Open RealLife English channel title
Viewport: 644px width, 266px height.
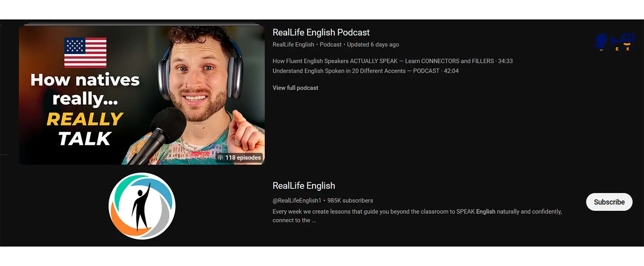(x=304, y=185)
